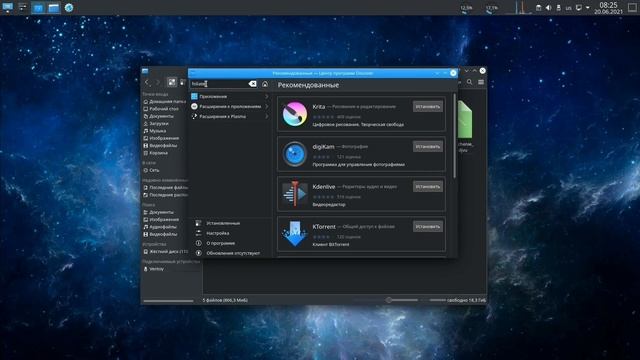Click the Discover app list scrollbar
The height and width of the screenshot is (360, 640).
click(454, 136)
